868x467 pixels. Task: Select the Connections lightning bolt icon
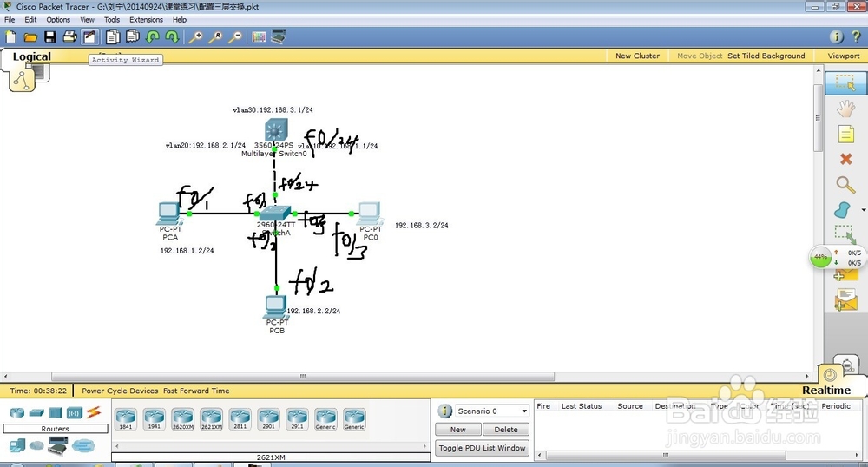tap(94, 412)
